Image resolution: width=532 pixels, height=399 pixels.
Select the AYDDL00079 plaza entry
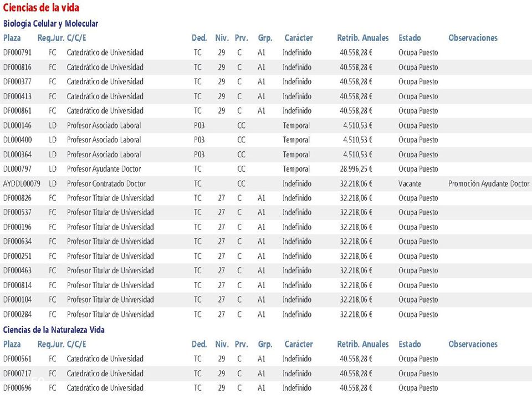point(22,184)
